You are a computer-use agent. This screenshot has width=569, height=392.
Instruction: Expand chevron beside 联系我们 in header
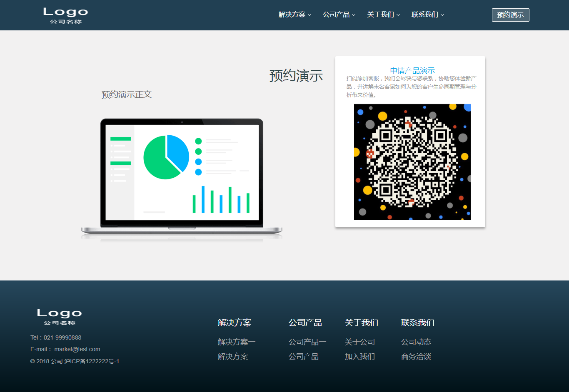pos(442,15)
